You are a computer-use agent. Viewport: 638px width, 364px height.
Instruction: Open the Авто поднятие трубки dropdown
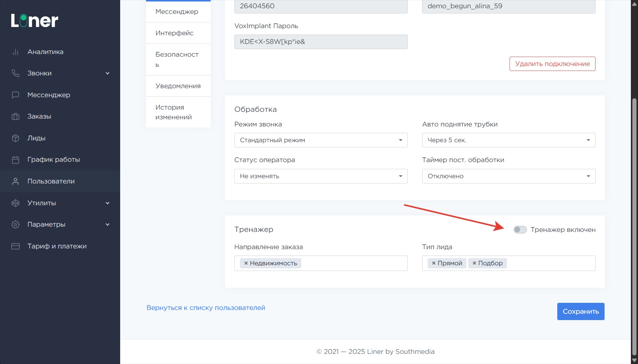coord(508,140)
